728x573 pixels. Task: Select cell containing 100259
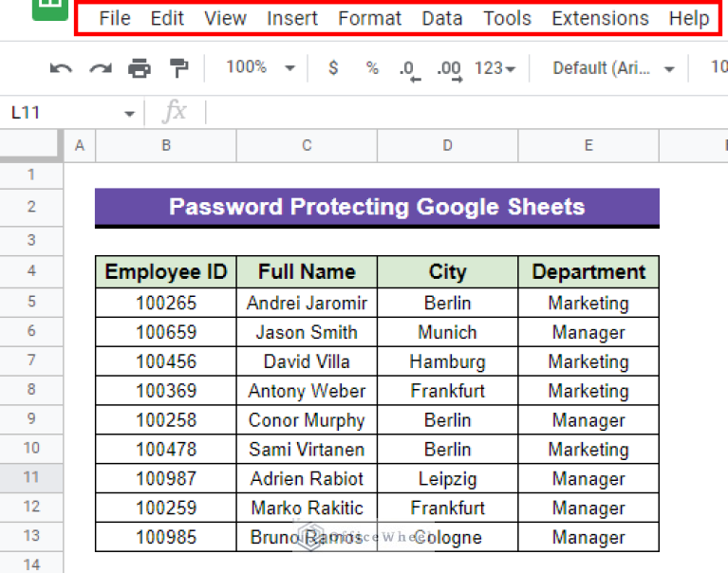click(x=166, y=508)
